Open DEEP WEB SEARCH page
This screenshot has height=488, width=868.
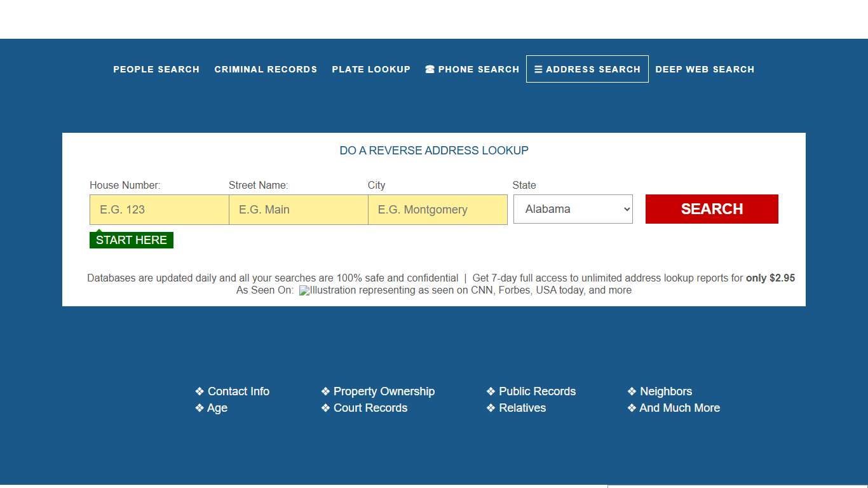[705, 69]
